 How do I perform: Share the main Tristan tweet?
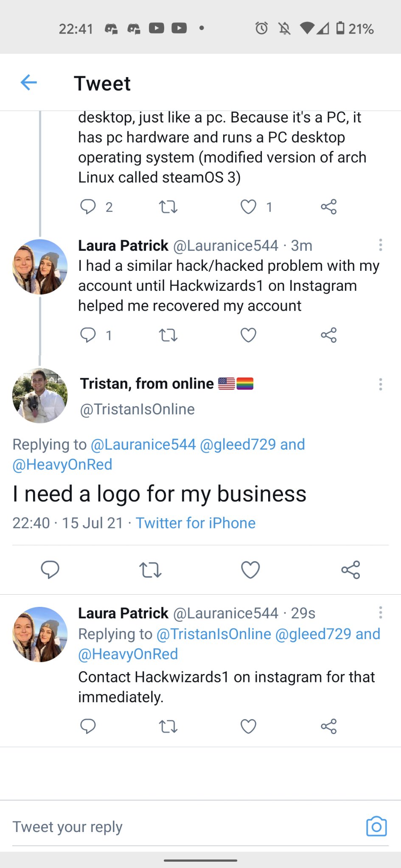(x=351, y=570)
